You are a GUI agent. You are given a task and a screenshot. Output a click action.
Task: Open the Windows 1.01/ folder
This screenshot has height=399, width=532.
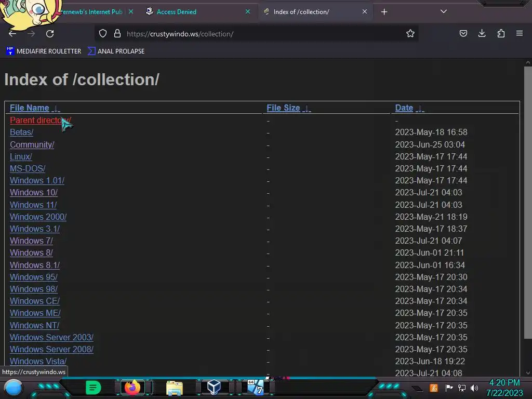(x=37, y=180)
